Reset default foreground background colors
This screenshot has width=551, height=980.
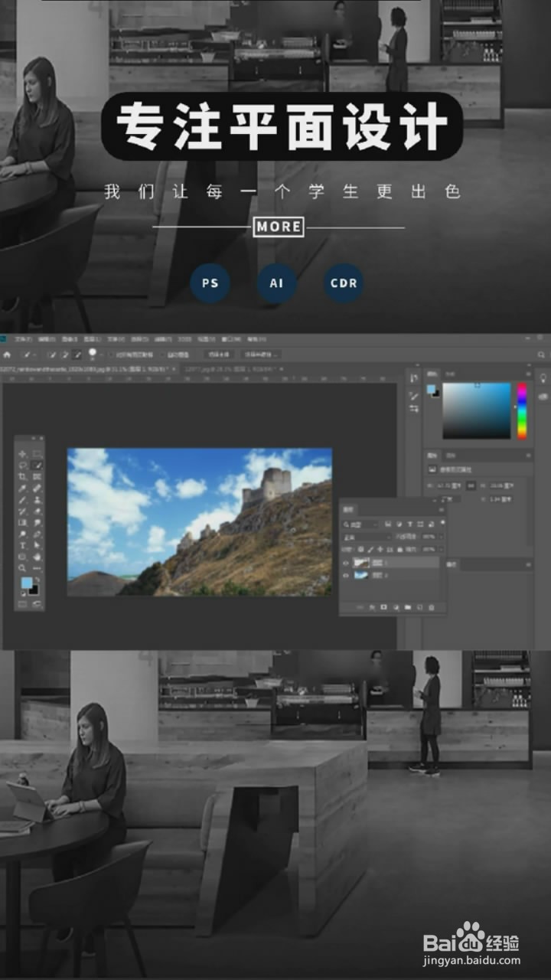click(x=23, y=593)
